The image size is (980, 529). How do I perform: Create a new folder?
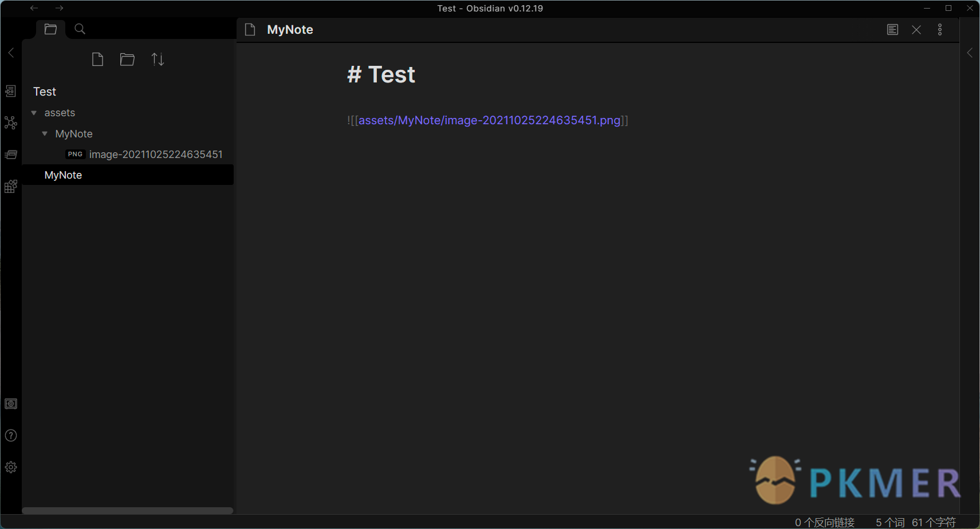[127, 60]
